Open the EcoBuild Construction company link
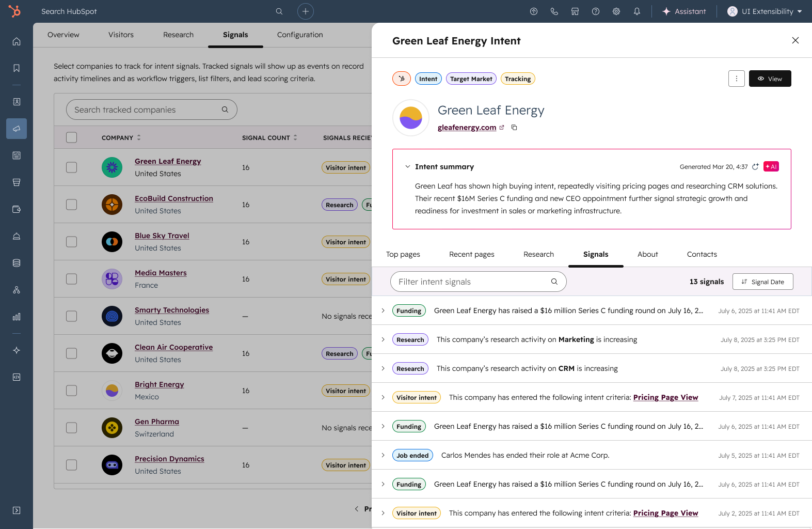Image resolution: width=812 pixels, height=529 pixels. [x=174, y=198]
